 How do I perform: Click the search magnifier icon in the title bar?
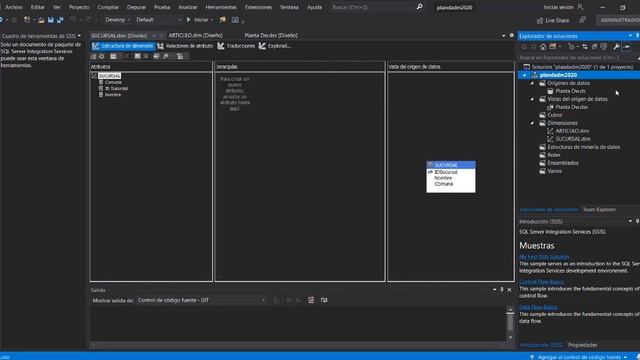point(419,7)
